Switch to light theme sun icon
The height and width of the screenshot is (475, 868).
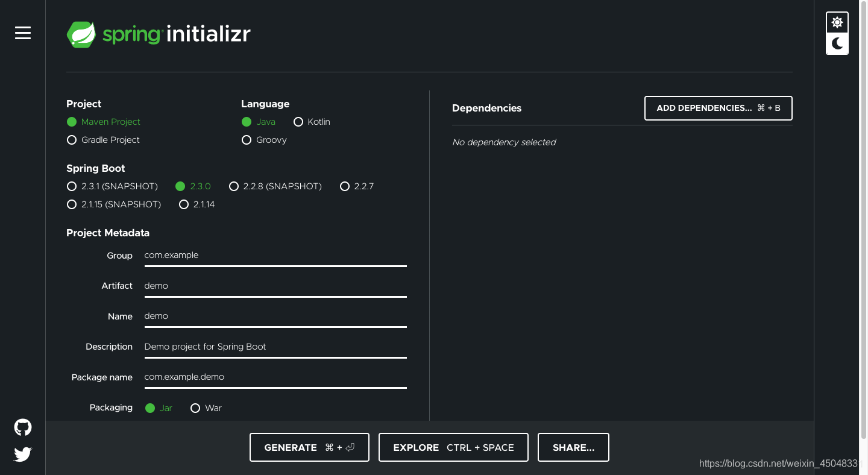coord(837,22)
